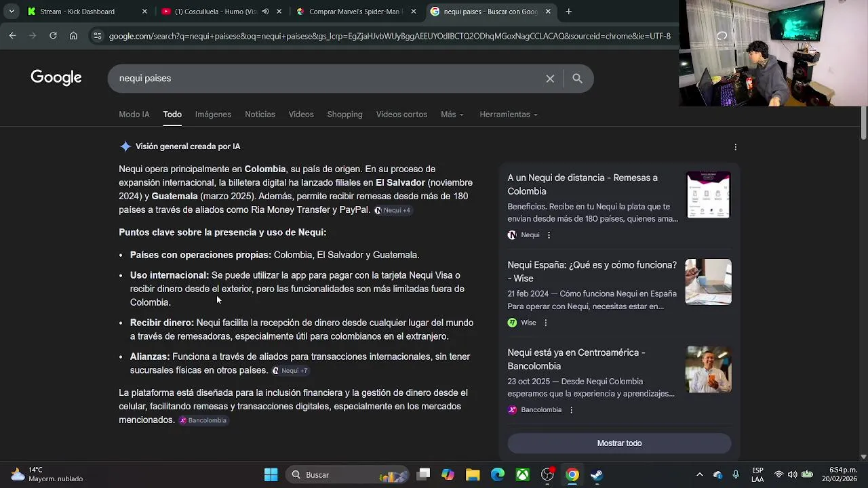Open Videos cortos results

pyautogui.click(x=401, y=115)
